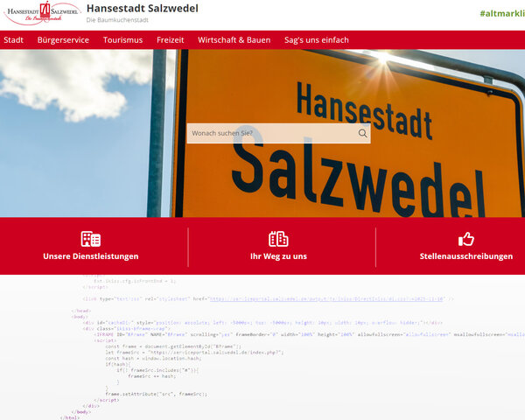Click the search magnifier icon
Screen dimensions: 525x420
[x=362, y=133]
